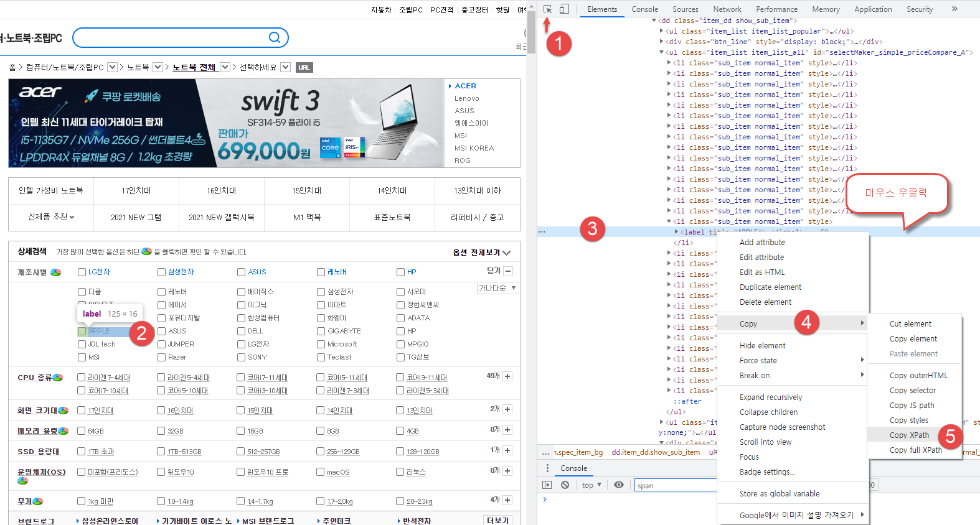Expand the label title APPLE node arrow
Screen dimensions: 980x525
pos(677,231)
